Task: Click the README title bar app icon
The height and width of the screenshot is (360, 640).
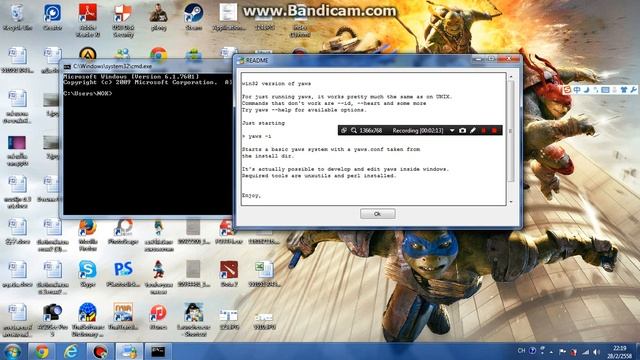Action: pos(241,60)
